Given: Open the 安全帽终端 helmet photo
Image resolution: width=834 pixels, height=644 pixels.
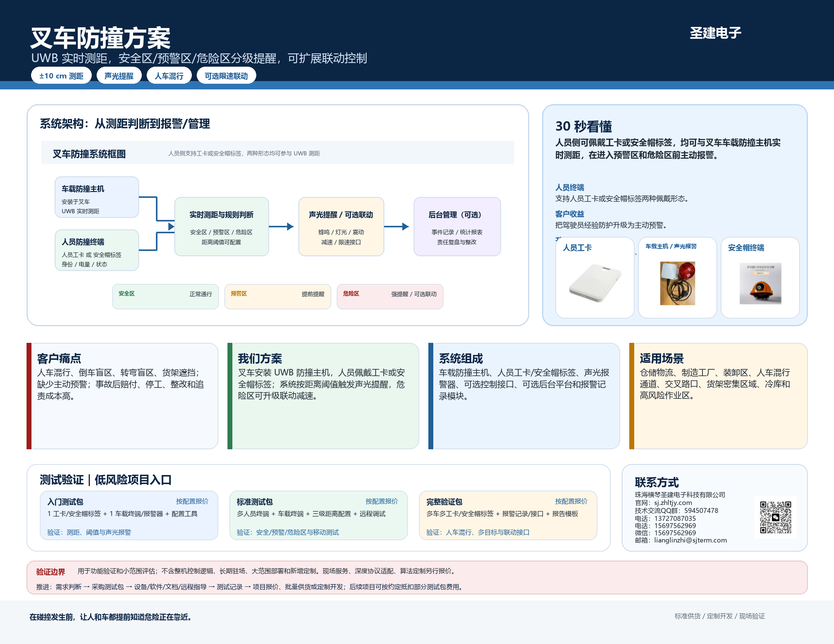Looking at the screenshot, I should (760, 283).
